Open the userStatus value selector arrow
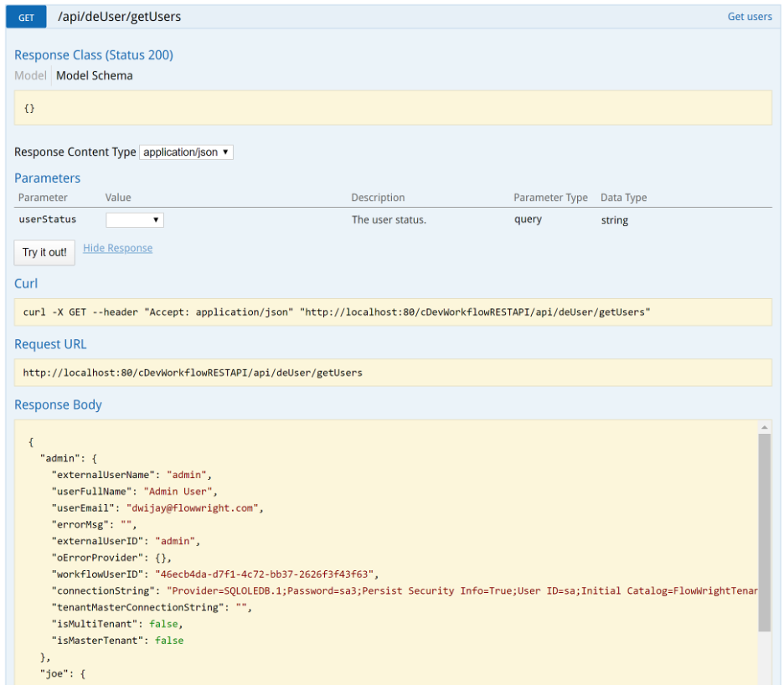The height and width of the screenshot is (685, 784). (x=157, y=219)
